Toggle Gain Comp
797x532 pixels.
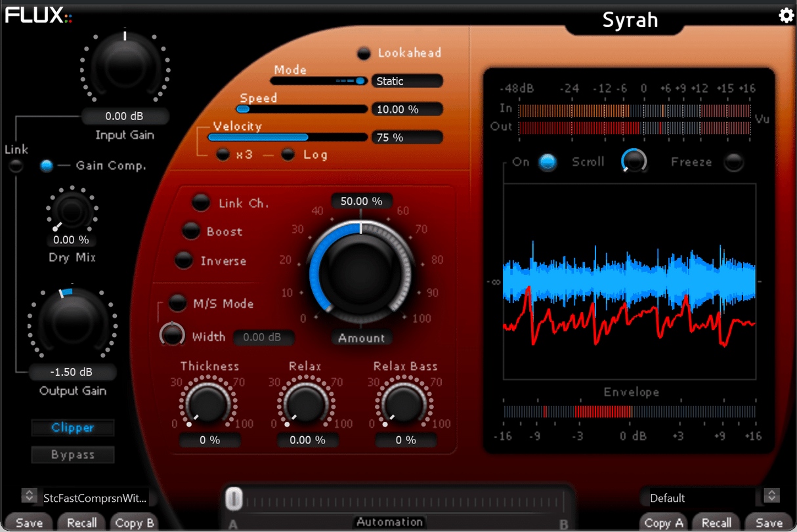point(46,166)
